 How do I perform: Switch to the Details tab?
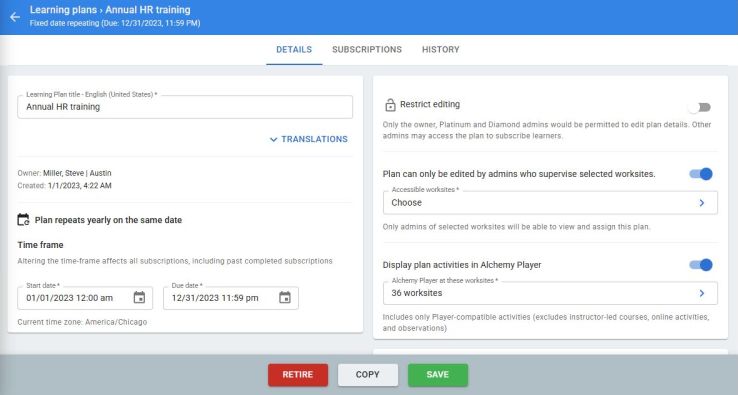tap(294, 49)
